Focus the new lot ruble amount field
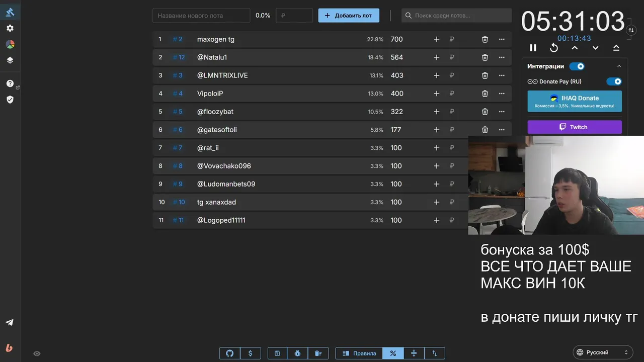Image resolution: width=644 pixels, height=362 pixels. (294, 16)
